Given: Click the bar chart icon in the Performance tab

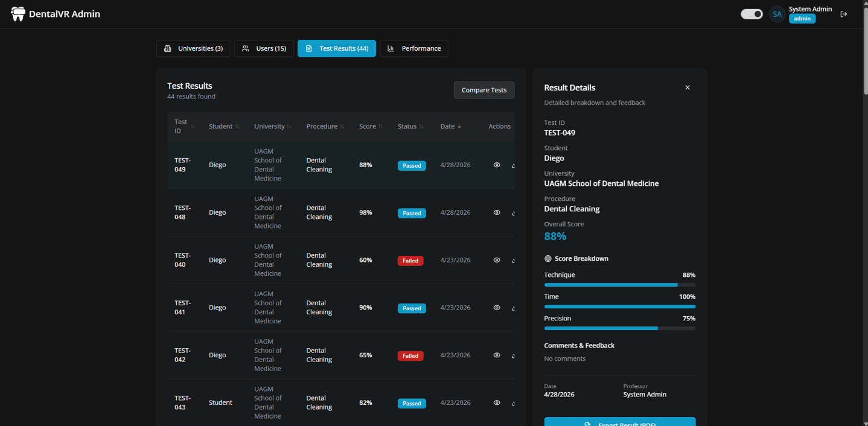Looking at the screenshot, I should pos(391,48).
